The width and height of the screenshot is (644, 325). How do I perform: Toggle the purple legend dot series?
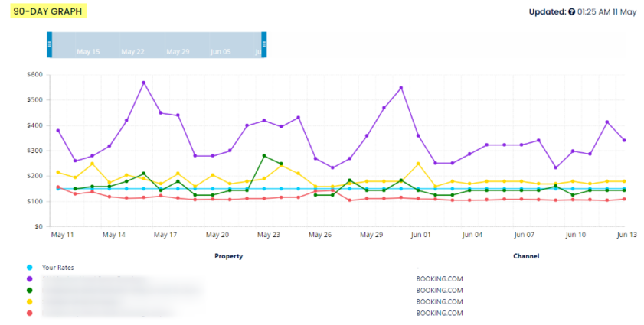(29, 280)
